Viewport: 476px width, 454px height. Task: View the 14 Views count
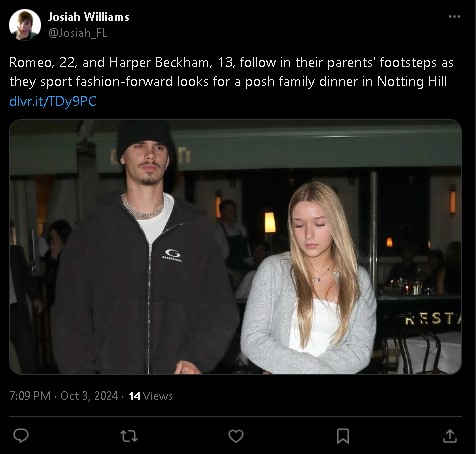[150, 396]
